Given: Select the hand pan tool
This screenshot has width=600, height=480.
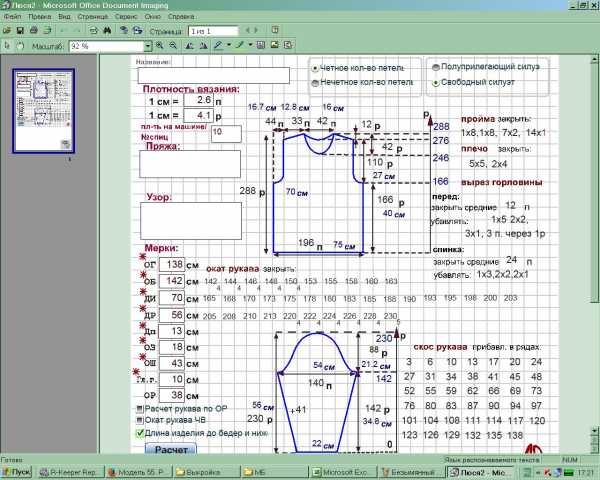Looking at the screenshot, I should point(20,46).
